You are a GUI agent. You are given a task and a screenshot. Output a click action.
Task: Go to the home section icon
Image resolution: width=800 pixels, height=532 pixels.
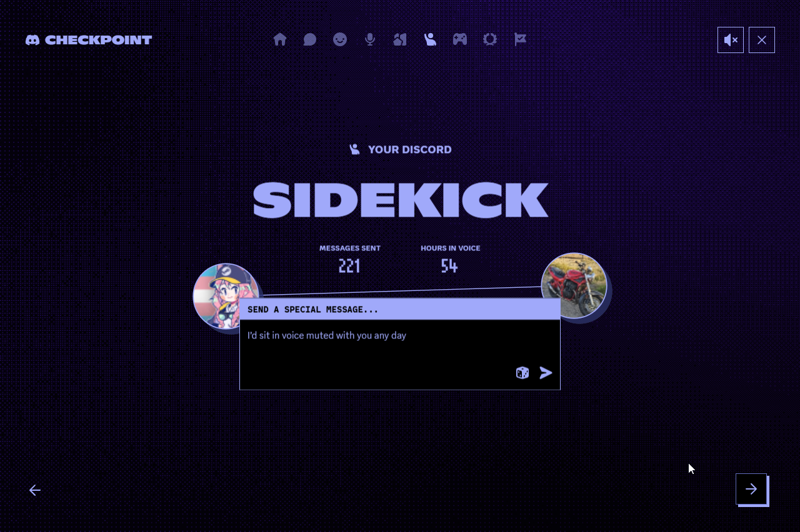[x=280, y=39]
